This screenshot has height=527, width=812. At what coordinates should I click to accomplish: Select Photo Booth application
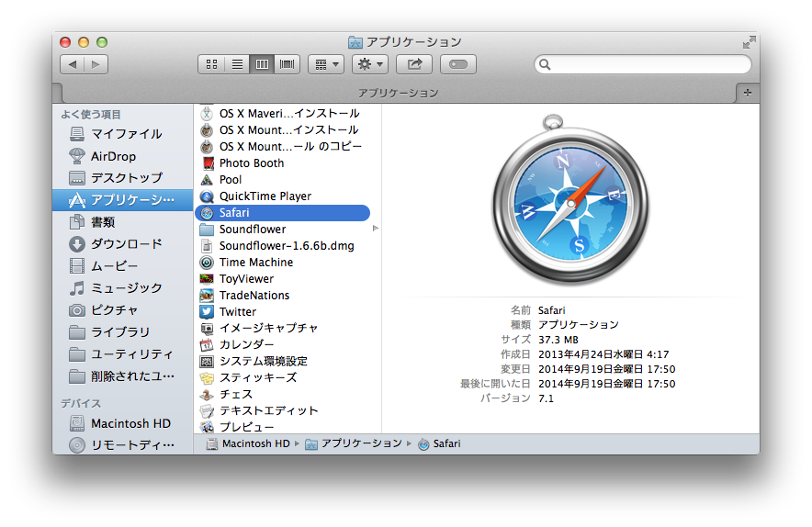(x=251, y=163)
